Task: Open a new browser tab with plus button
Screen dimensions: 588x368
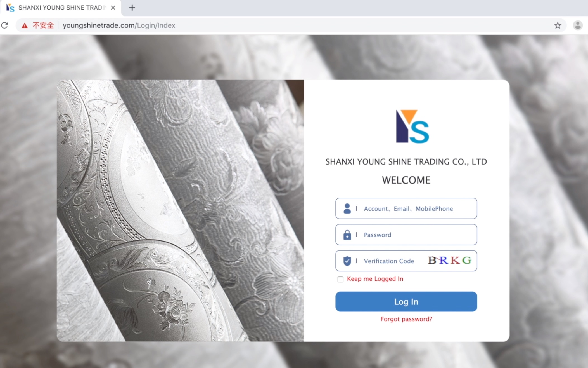Action: point(132,7)
